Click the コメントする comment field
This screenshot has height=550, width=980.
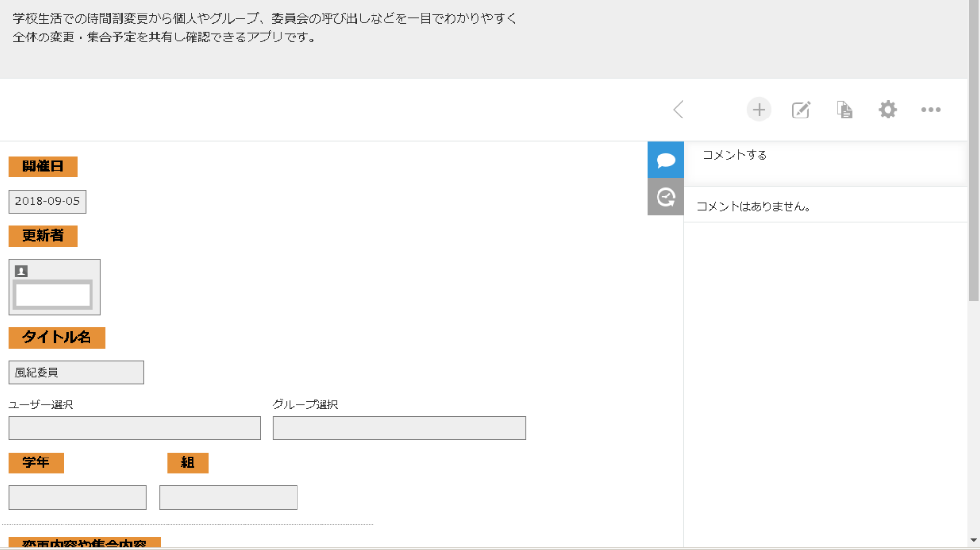pyautogui.click(x=826, y=163)
